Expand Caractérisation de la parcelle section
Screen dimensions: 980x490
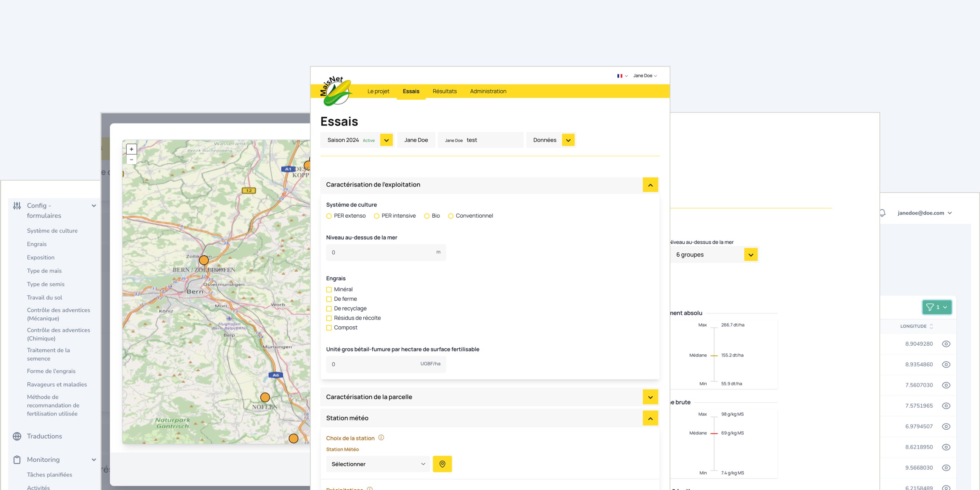click(650, 397)
